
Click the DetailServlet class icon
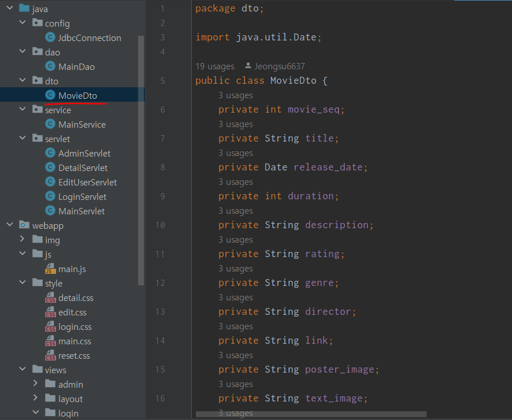[x=50, y=168]
